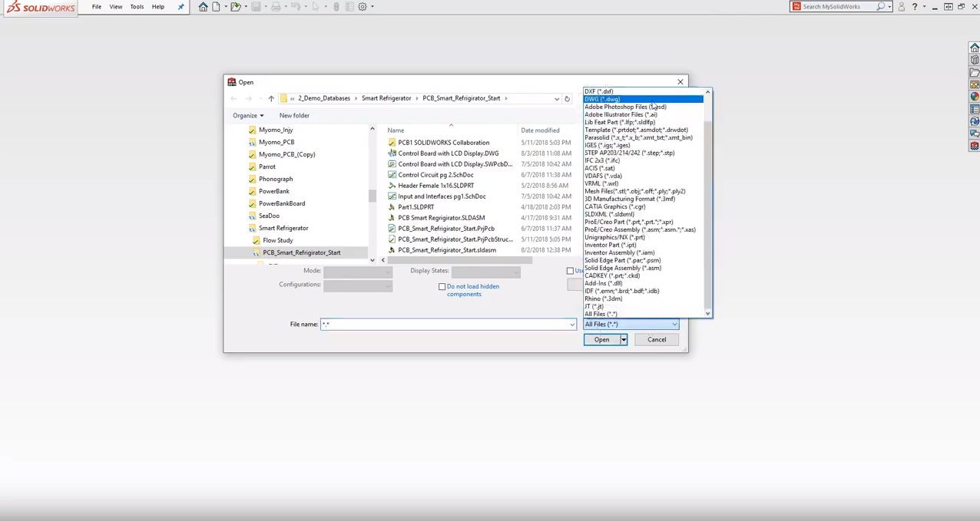Click the Open button's dropdown arrow
Viewport: 980px width, 521px height.
(624, 340)
